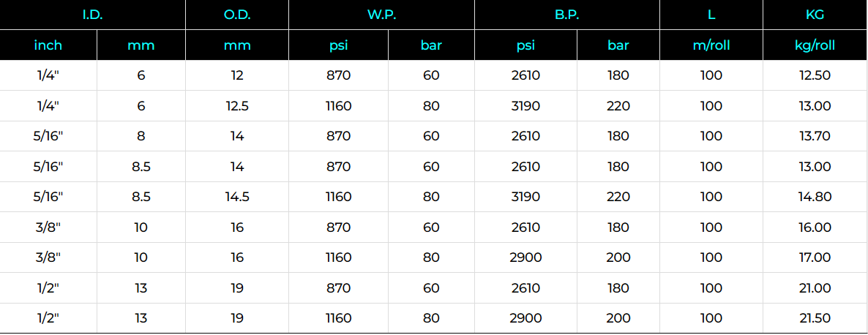Select the 16.00 kg/roll cell
The height and width of the screenshot is (335, 868).
point(815,227)
